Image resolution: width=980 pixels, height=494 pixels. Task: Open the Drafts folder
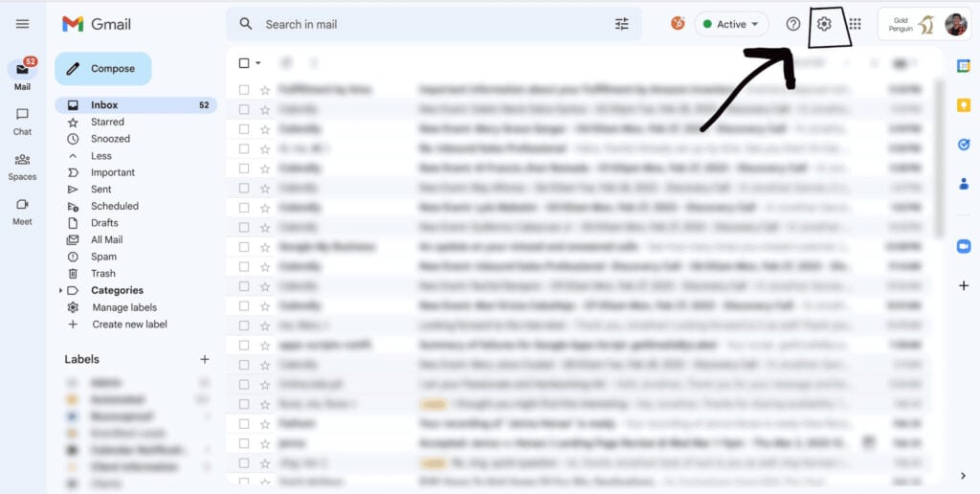pos(104,223)
